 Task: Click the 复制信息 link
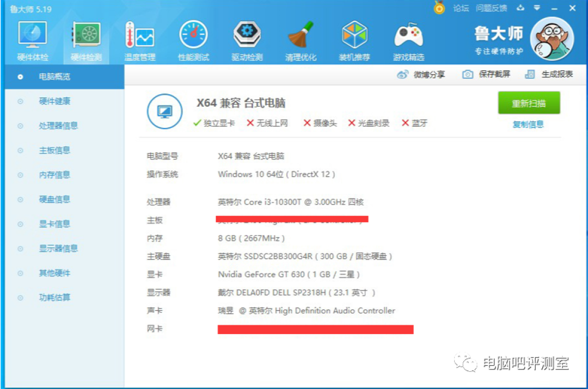pyautogui.click(x=528, y=125)
